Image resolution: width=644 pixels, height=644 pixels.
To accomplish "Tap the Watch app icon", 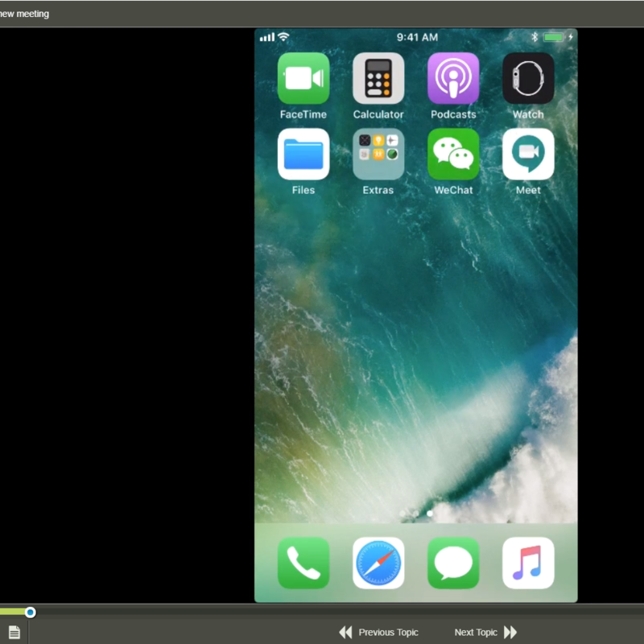I will [528, 78].
